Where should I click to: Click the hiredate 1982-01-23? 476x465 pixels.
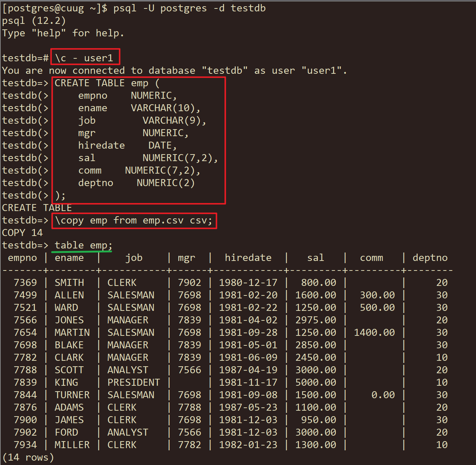click(x=248, y=445)
